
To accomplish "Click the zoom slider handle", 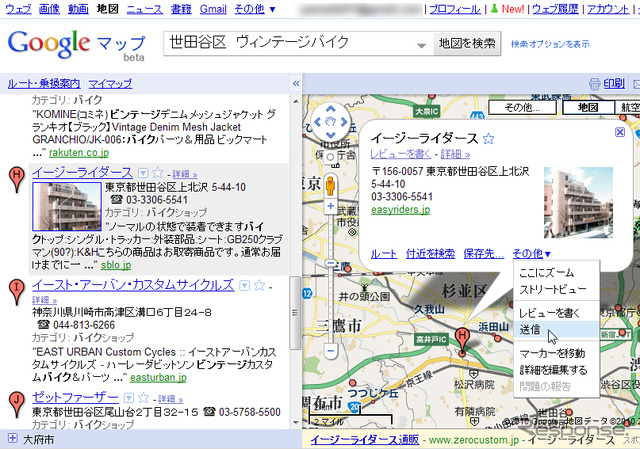I will click(331, 263).
